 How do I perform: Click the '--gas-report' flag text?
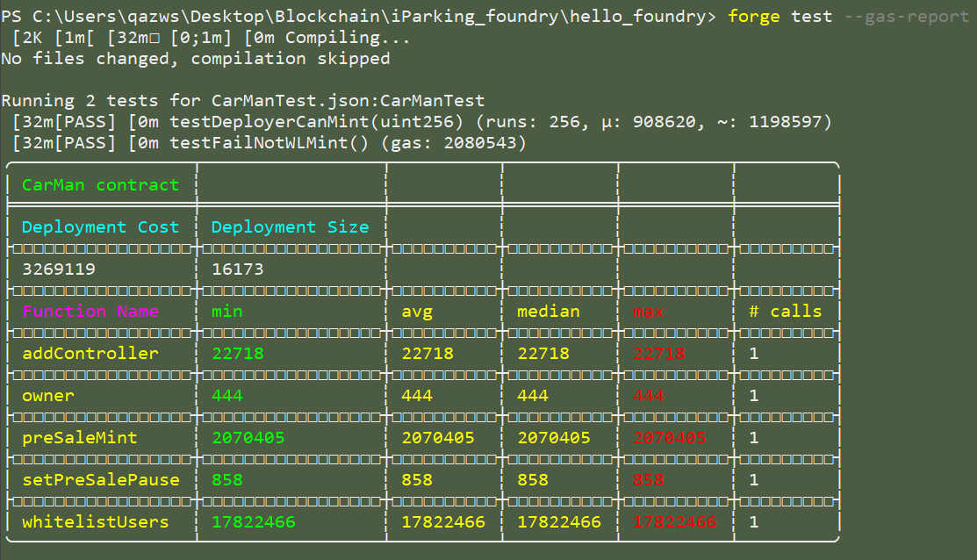pyautogui.click(x=906, y=16)
